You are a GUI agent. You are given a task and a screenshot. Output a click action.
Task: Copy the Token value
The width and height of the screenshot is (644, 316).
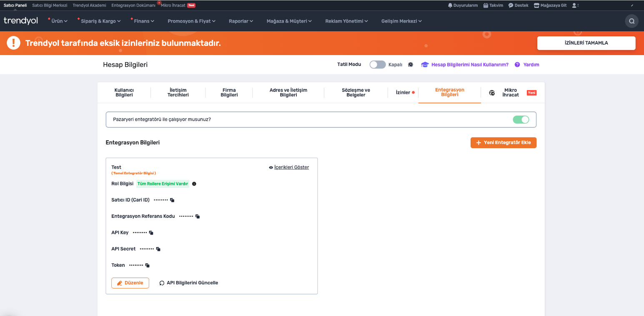pos(148,265)
